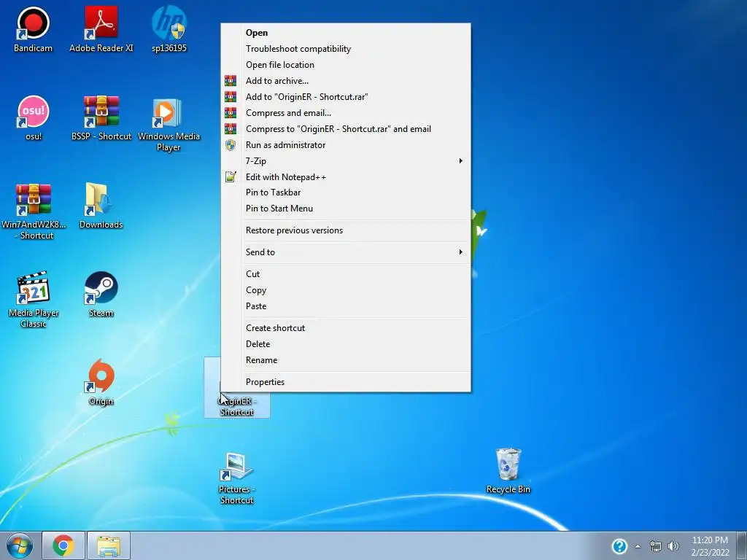Choose Edit with Notepad++
Viewport: 747px width, 560px height.
(x=346, y=177)
